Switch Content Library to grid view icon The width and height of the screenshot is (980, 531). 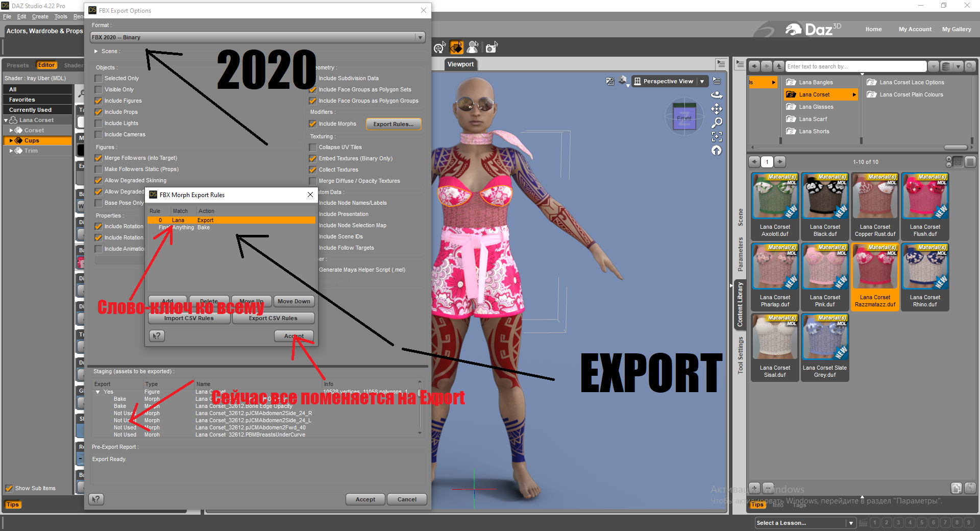958,162
